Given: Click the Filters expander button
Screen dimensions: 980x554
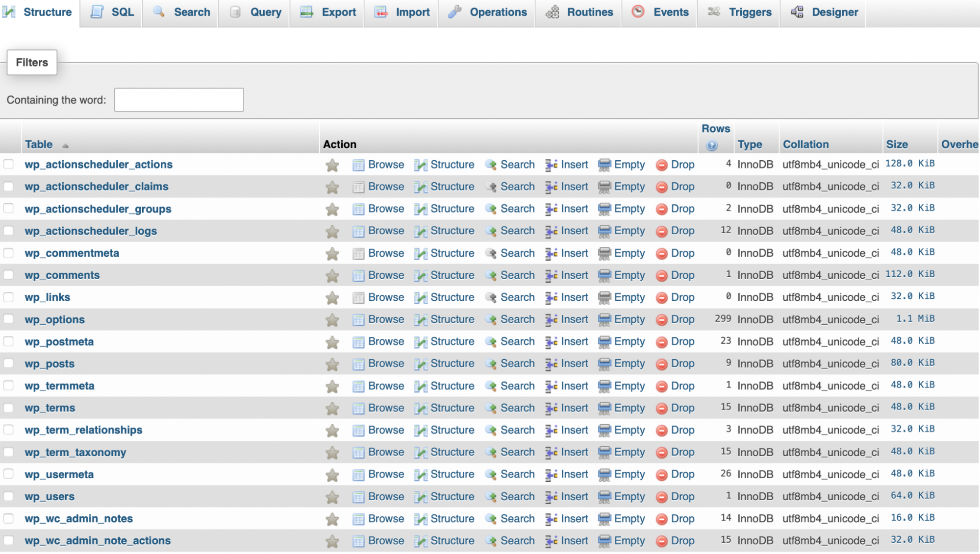Looking at the screenshot, I should pyautogui.click(x=31, y=62).
